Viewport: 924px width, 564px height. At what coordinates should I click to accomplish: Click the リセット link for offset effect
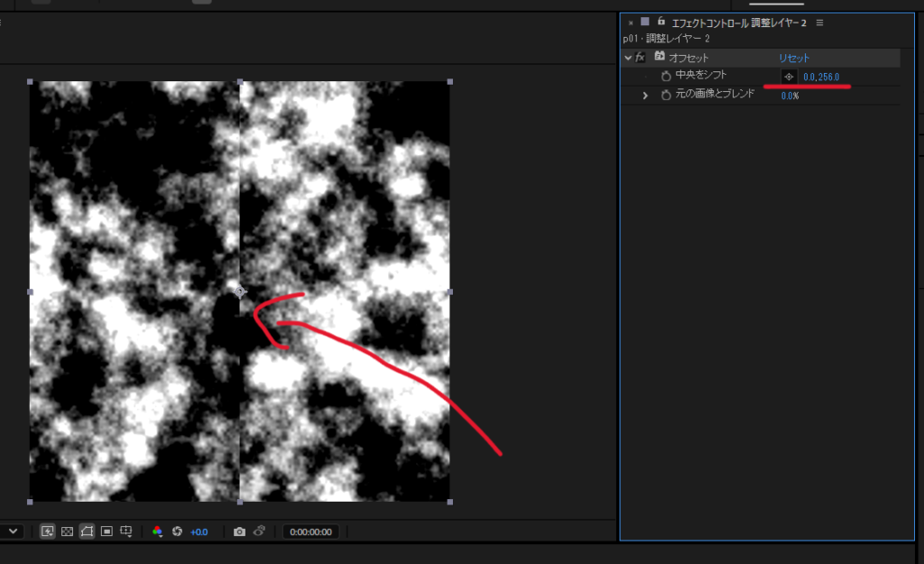point(794,58)
